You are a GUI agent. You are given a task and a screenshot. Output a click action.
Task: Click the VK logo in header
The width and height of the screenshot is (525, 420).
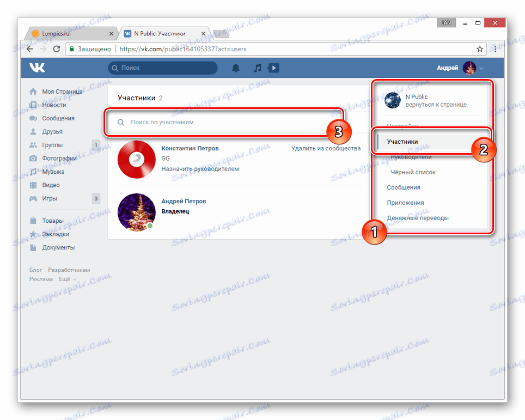coord(37,68)
